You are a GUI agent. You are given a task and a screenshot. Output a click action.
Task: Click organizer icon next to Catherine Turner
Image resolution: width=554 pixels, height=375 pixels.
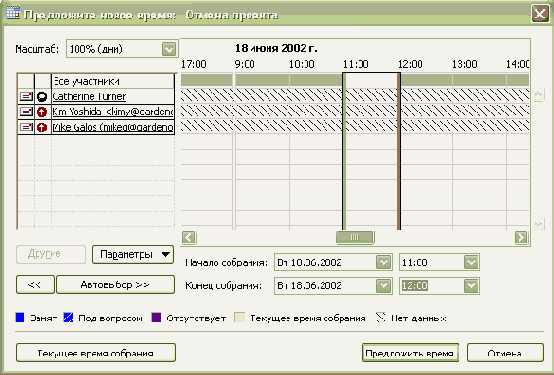42,96
